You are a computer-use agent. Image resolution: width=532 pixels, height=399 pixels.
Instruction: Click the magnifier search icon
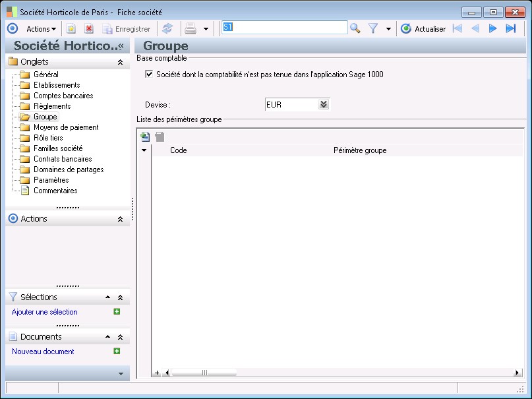pyautogui.click(x=355, y=28)
